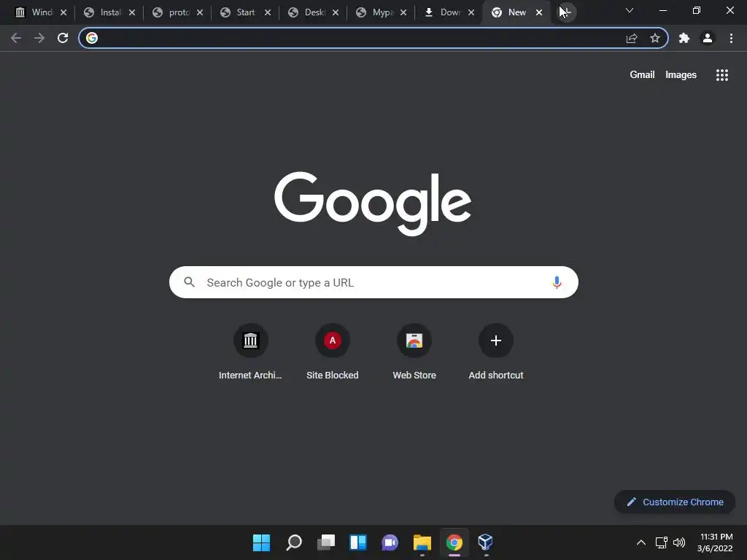Click the Google icon in address bar
This screenshot has height=560, width=747.
tap(92, 38)
